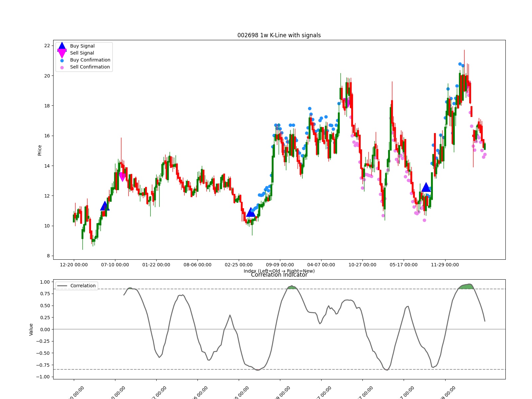
Task: Click the 'Correlation' legend label in lower chart
Action: tap(83, 286)
